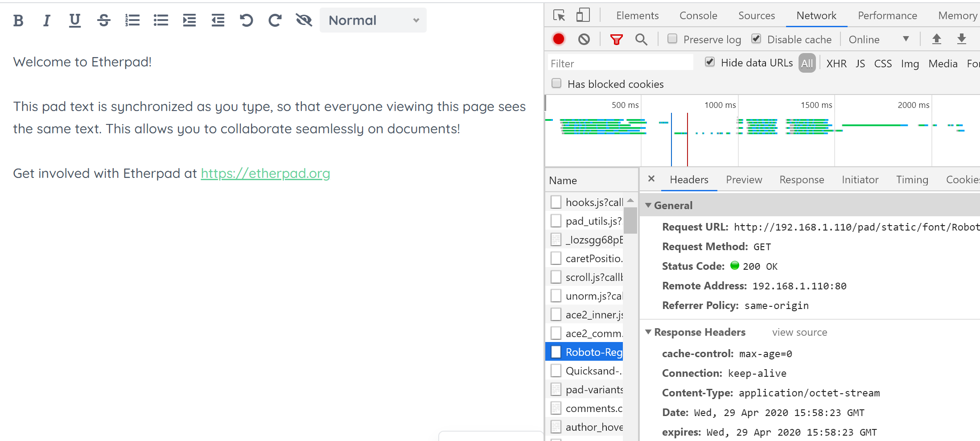Switch to the Console tab
Screen dimensions: 980x441
point(698,16)
